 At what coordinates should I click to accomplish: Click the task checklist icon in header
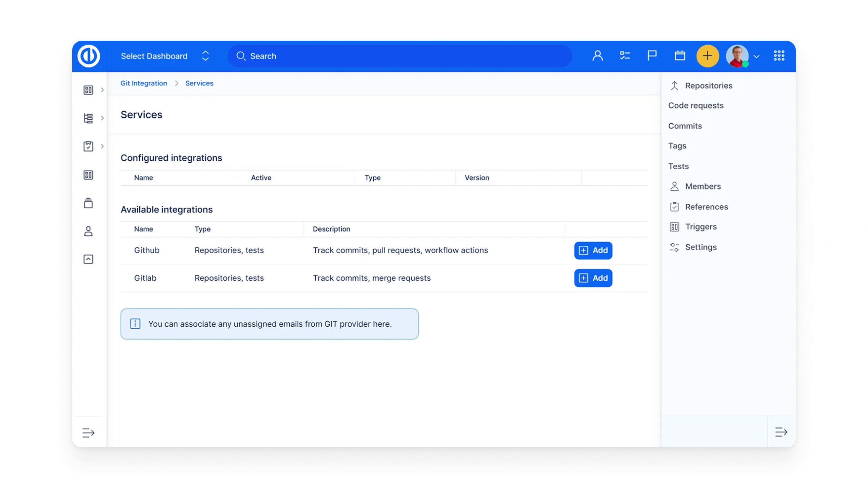click(625, 56)
